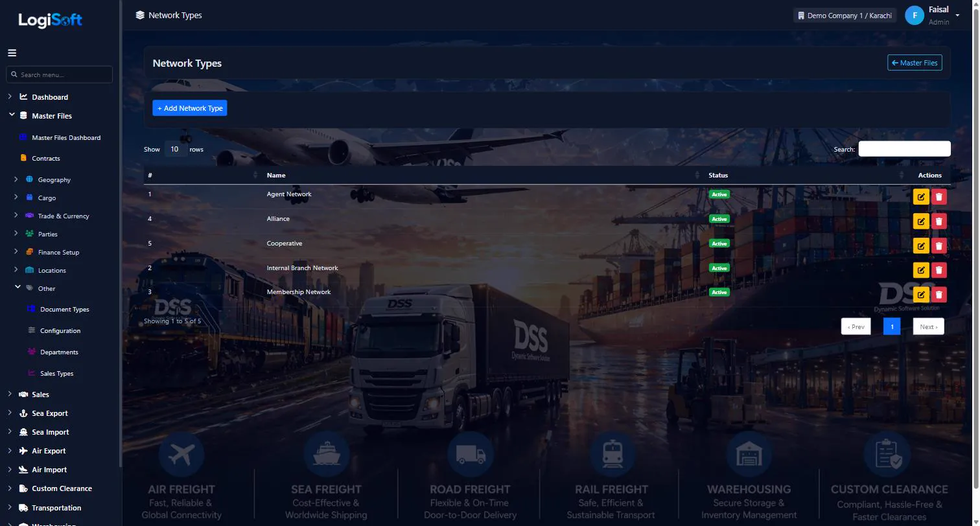Delete the Alliance network type
This screenshot has width=980, height=526.
point(939,222)
